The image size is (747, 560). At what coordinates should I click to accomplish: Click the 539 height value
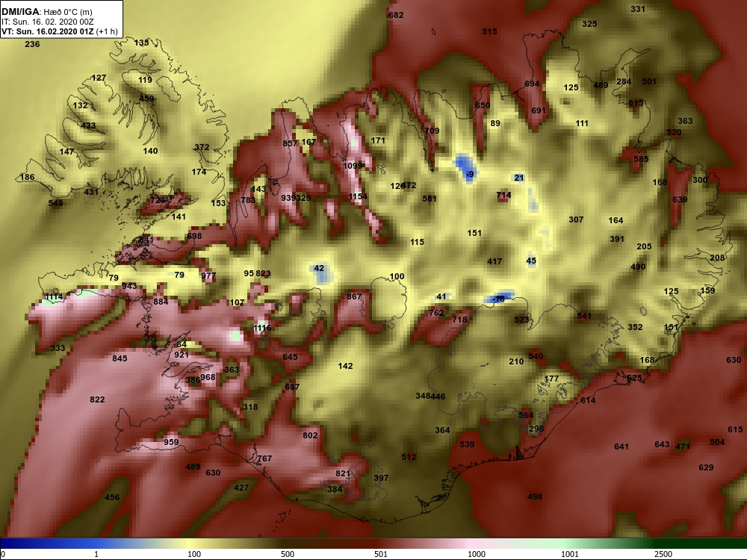coord(467,445)
